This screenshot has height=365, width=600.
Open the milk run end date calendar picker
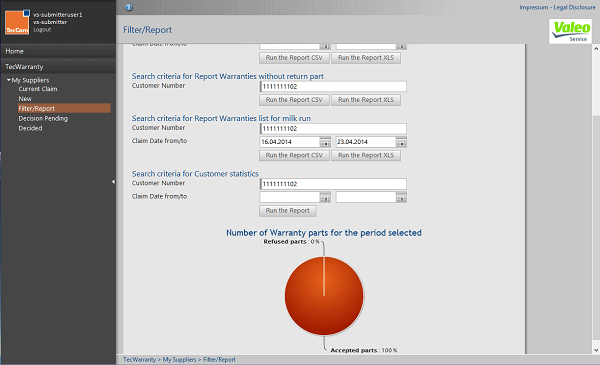point(401,142)
